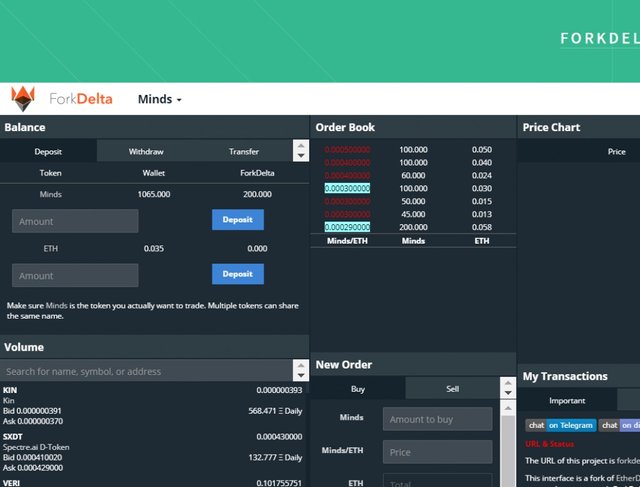
Task: Click the ForkDelta fox logo icon
Action: [x=23, y=98]
